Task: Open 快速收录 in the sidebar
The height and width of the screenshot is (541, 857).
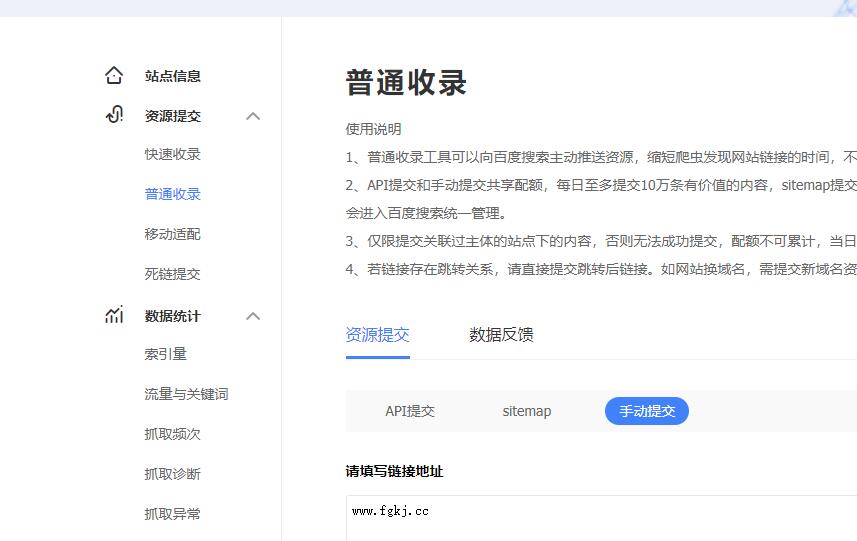Action: pyautogui.click(x=172, y=154)
